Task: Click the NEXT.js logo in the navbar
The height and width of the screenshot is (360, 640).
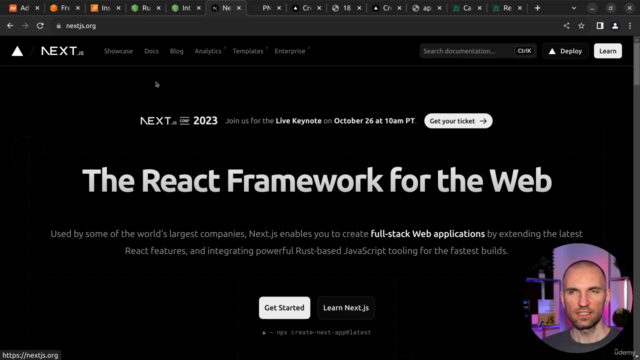Action: [x=62, y=51]
